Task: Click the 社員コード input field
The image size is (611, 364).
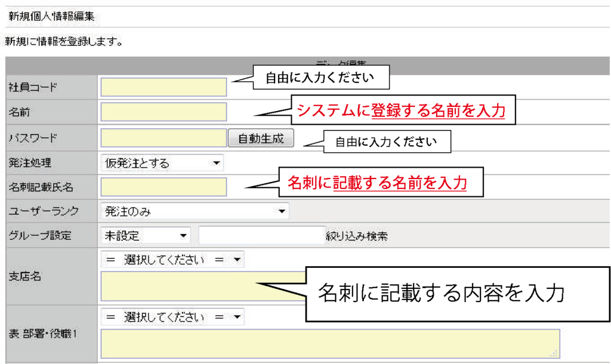Action: coord(163,87)
